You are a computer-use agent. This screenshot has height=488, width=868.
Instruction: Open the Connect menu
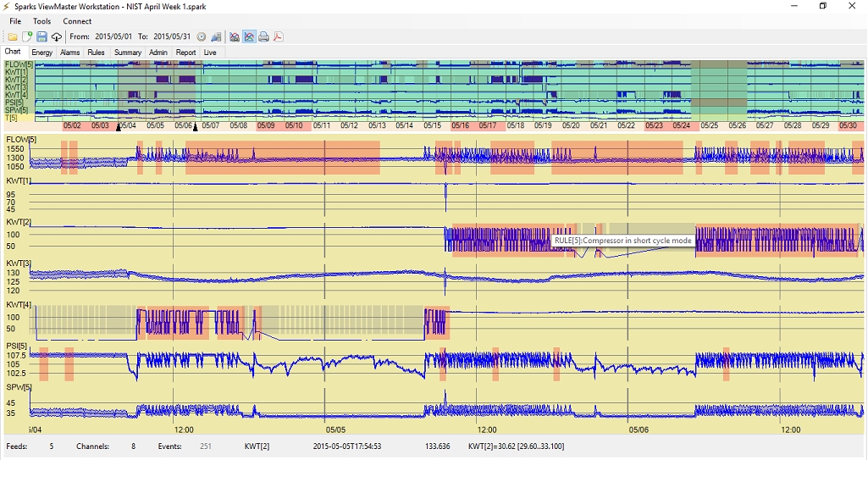coord(77,21)
